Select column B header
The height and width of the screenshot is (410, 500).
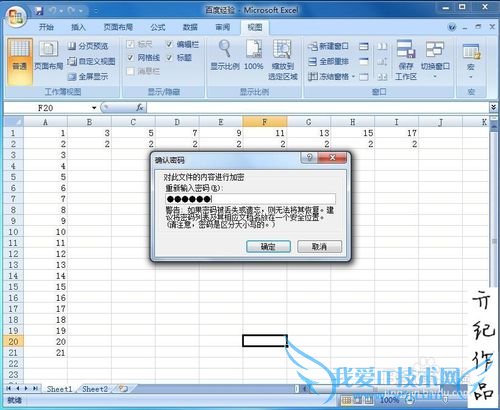(x=89, y=122)
